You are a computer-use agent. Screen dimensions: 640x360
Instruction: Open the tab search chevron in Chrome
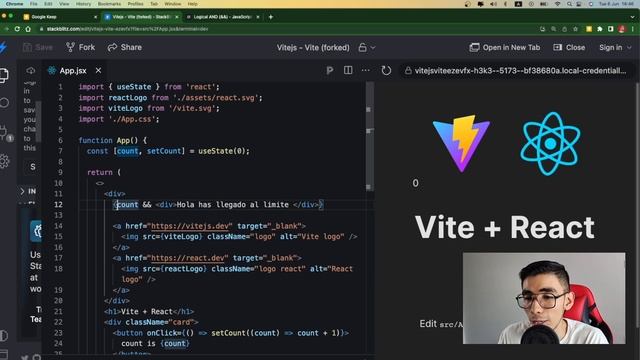633,17
